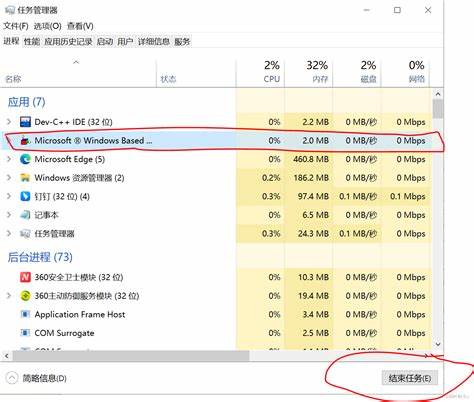Viewport: 474px width, 402px height.
Task: Click the 360安全卫士模块 process icon
Action: 25,277
